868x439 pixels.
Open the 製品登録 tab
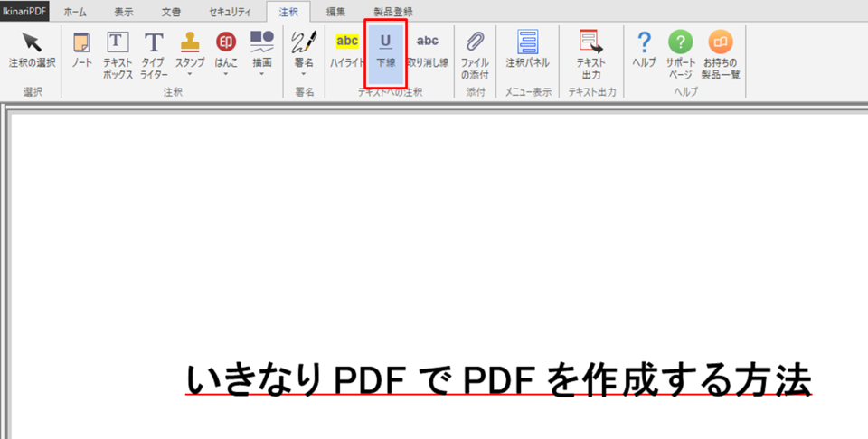tap(392, 12)
